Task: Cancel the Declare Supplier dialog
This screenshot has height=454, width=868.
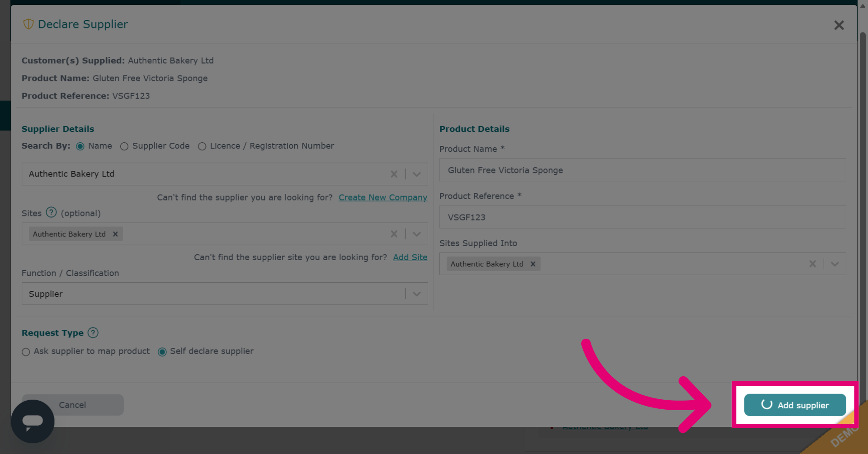Action: 72,405
